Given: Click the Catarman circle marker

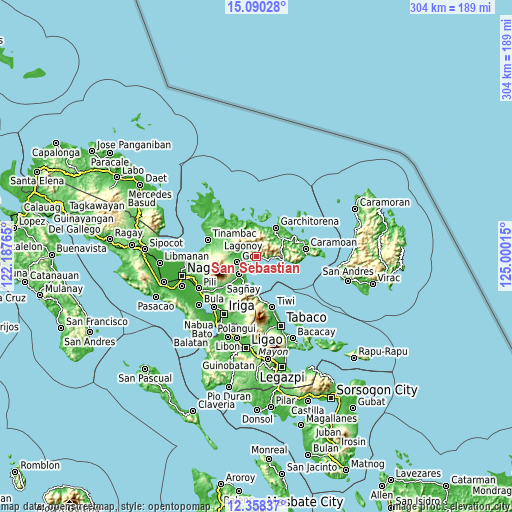Looking at the screenshot, I should [x=446, y=486].
